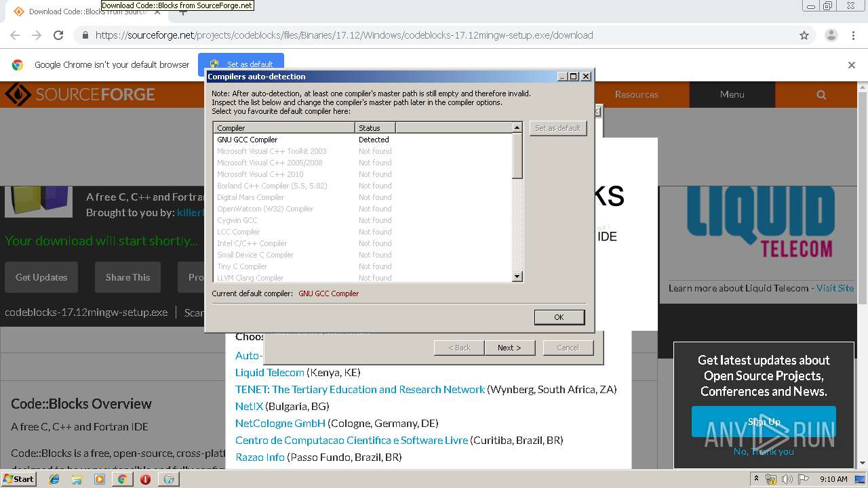This screenshot has height=488, width=868.
Task: Open Liquid Telecom mirror link
Action: point(270,372)
